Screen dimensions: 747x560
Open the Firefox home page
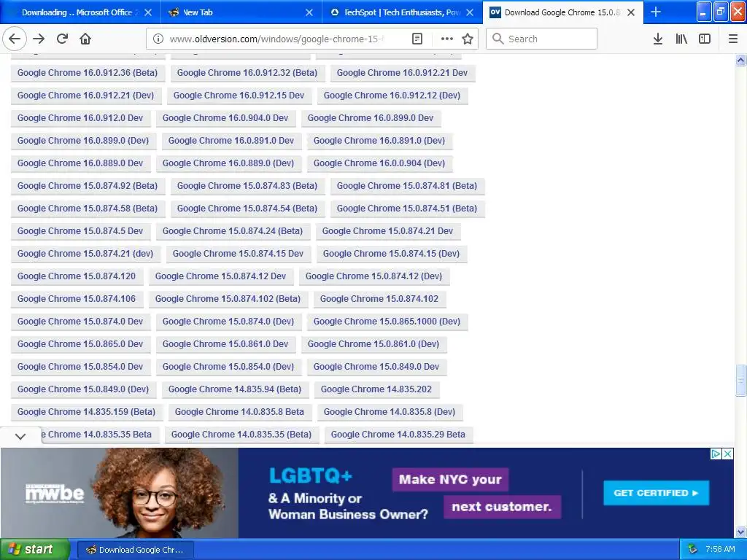[86, 39]
